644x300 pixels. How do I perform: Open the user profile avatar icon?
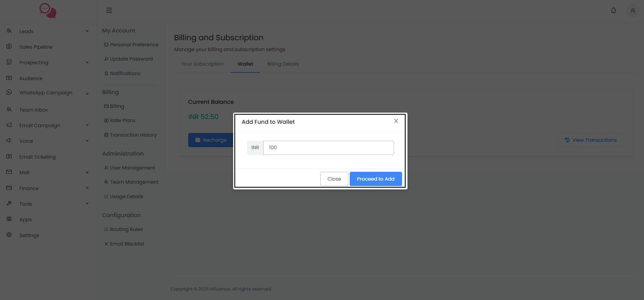(x=633, y=11)
